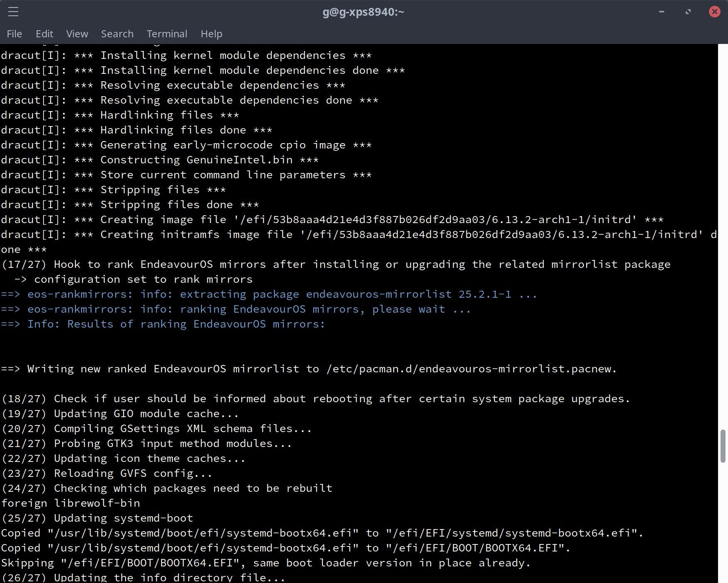Click the 'Hardlinking files done' line
728x583 pixels.
(x=136, y=130)
